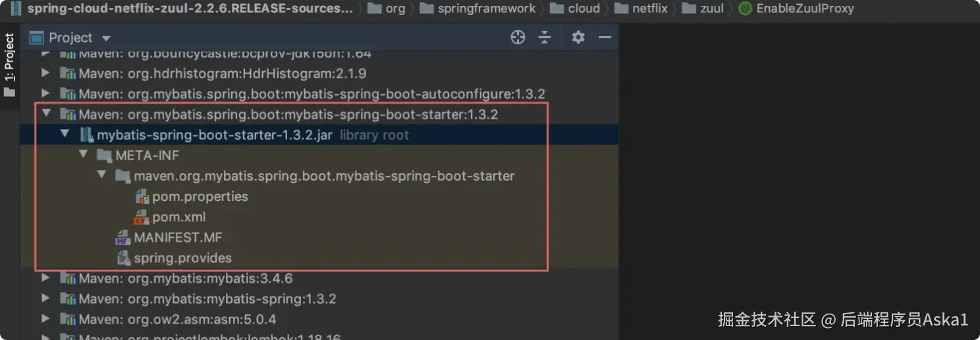Collapse the META-INF folder
Screen dimensions: 980x340
(83, 155)
